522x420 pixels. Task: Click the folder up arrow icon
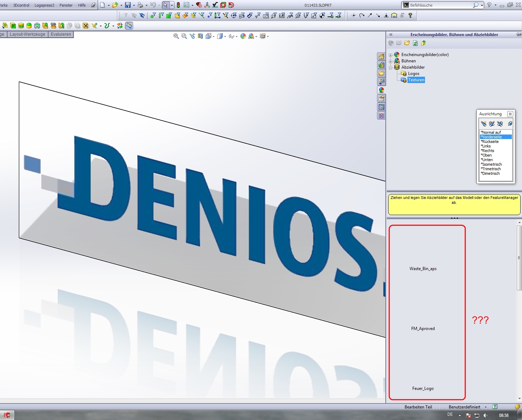423,43
